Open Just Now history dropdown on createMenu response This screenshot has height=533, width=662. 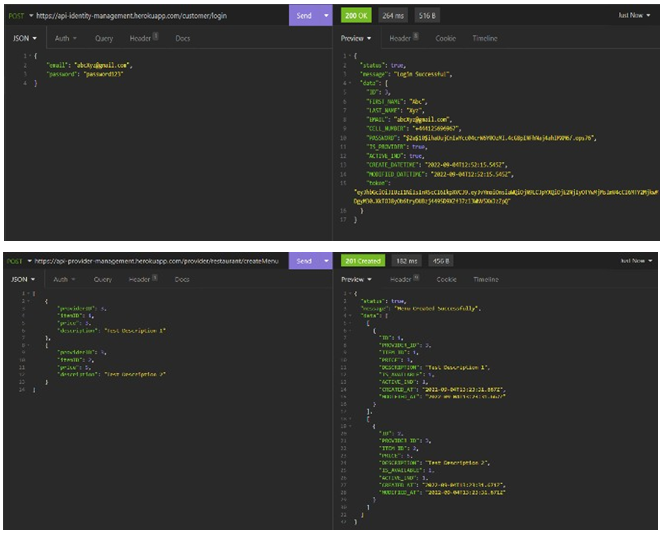(x=636, y=260)
